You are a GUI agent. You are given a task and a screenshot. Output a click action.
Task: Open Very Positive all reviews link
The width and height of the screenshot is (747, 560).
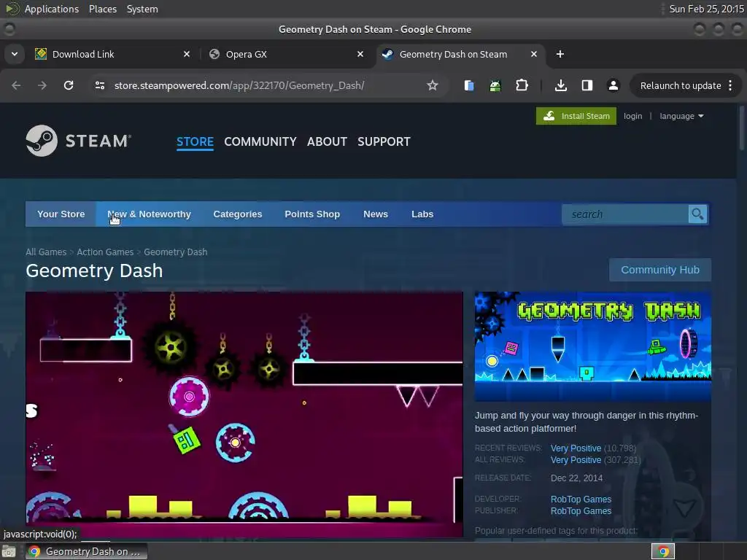pos(576,460)
